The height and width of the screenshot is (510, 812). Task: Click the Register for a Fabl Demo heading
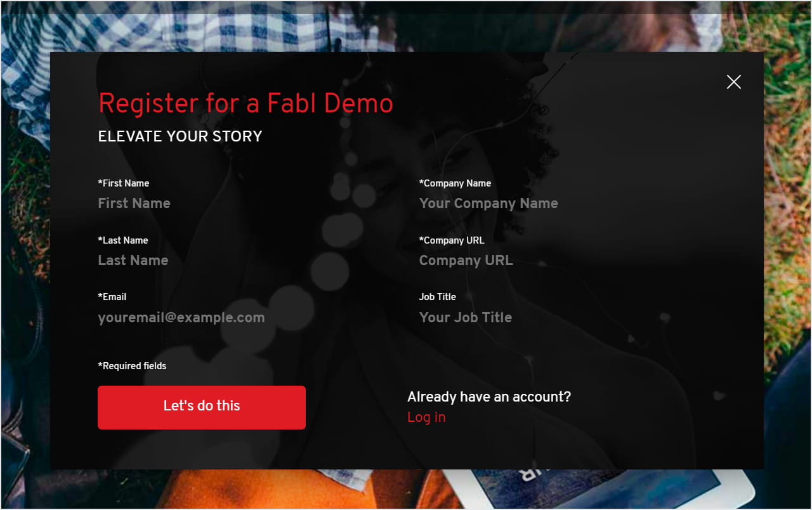[246, 103]
